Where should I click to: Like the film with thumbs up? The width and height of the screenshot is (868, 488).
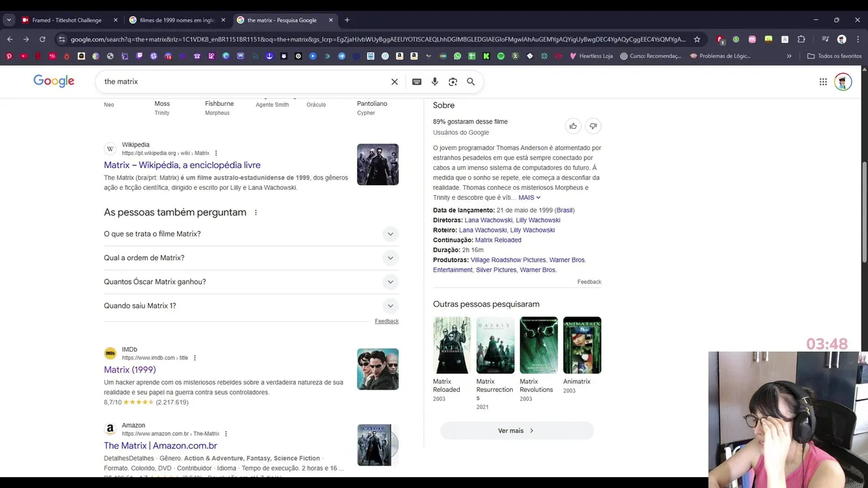pyautogui.click(x=573, y=126)
